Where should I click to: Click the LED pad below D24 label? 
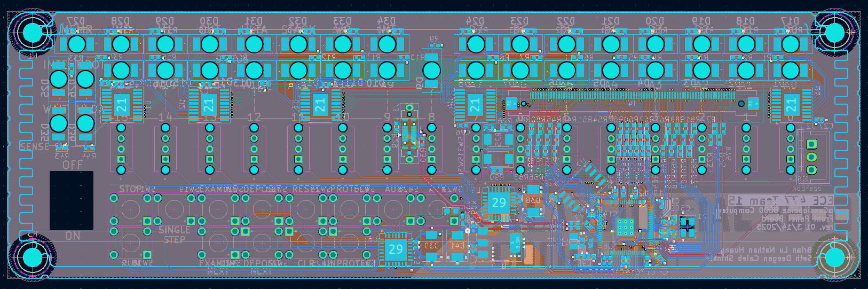click(476, 44)
